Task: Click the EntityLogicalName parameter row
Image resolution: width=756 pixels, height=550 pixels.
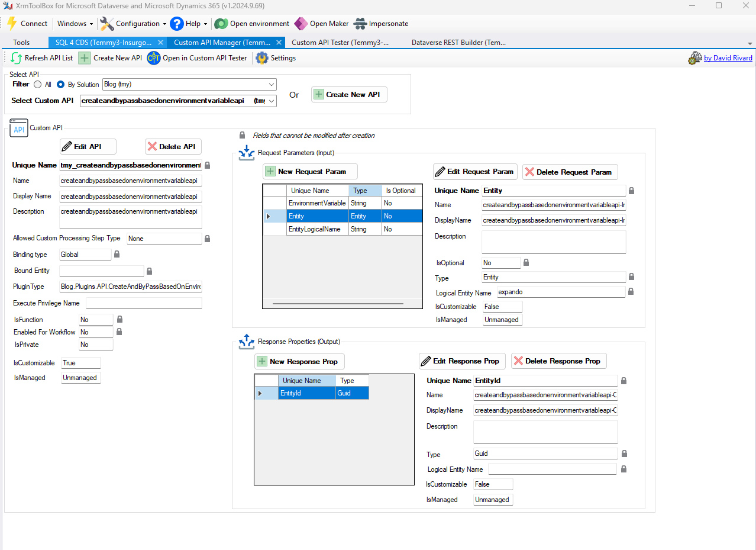Action: [343, 229]
